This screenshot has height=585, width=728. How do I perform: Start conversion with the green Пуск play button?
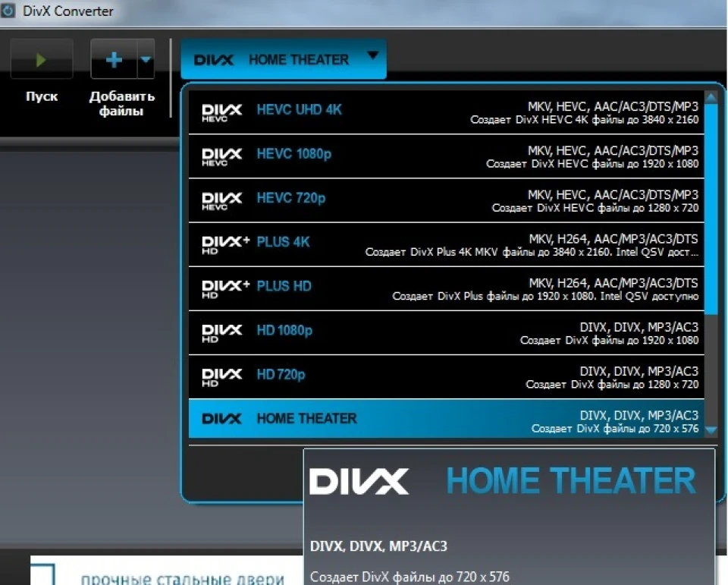tap(41, 59)
